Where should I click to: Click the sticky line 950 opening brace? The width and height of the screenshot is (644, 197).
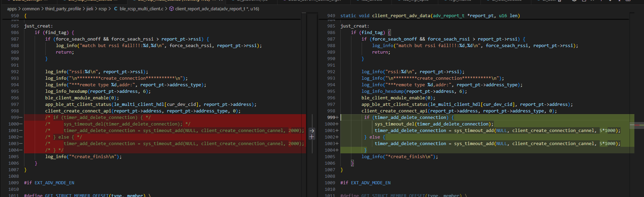(25, 16)
